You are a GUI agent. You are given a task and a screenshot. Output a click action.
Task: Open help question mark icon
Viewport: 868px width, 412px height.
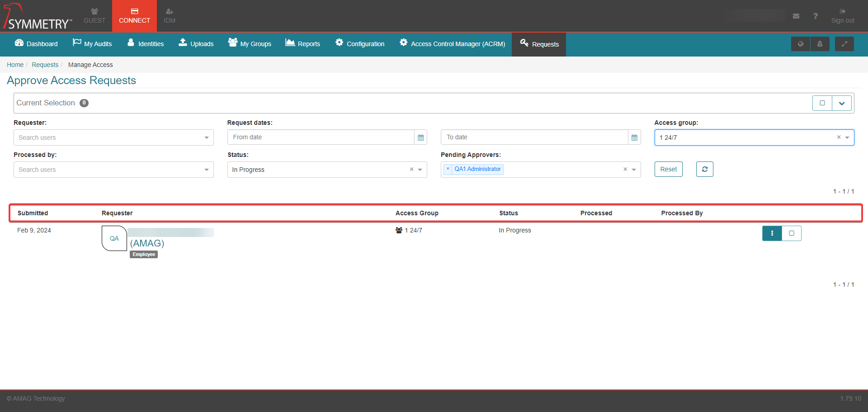(816, 16)
